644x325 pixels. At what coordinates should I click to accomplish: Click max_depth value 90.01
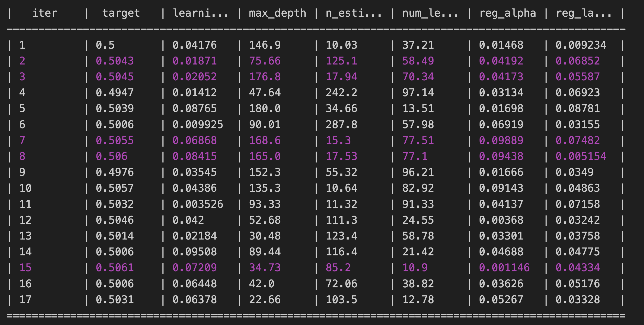coord(265,125)
